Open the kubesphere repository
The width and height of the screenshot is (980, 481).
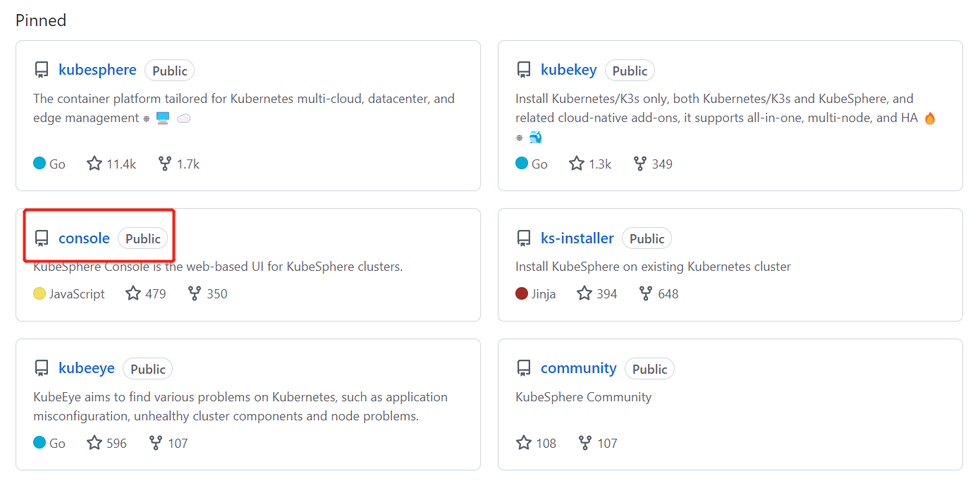point(97,69)
